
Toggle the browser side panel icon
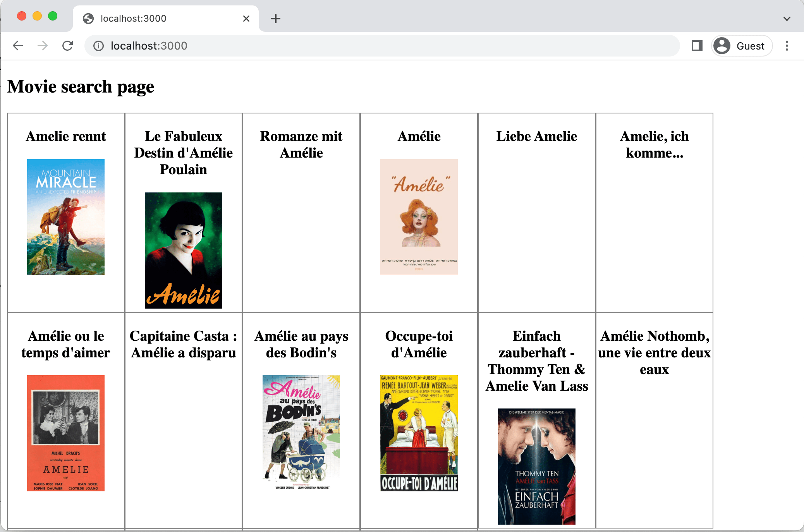pyautogui.click(x=697, y=46)
